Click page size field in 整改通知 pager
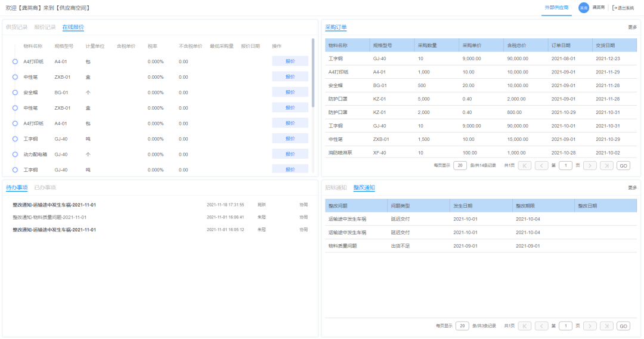Image resolution: width=644 pixels, height=339 pixels. 462,326
